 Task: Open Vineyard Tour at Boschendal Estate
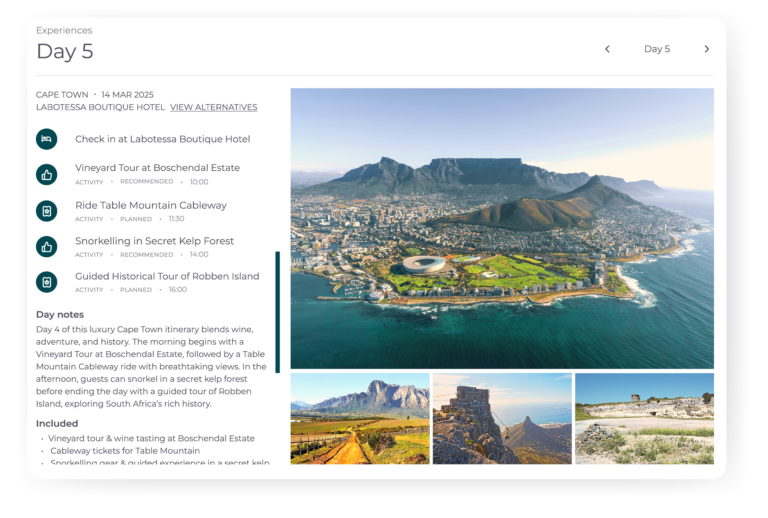157,168
